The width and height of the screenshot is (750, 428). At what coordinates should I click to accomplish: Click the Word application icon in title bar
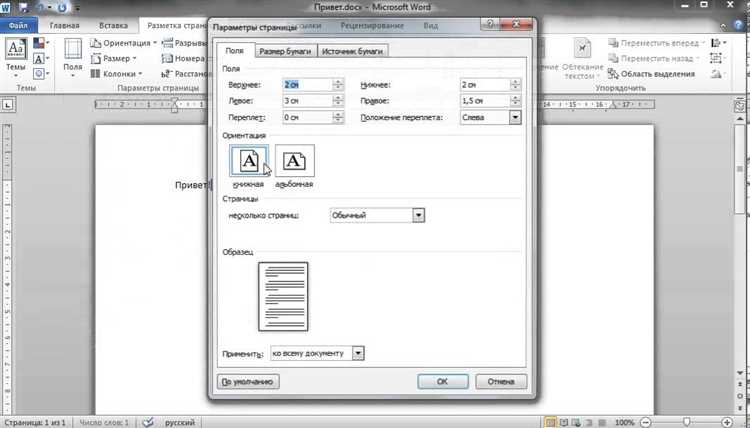click(x=6, y=7)
